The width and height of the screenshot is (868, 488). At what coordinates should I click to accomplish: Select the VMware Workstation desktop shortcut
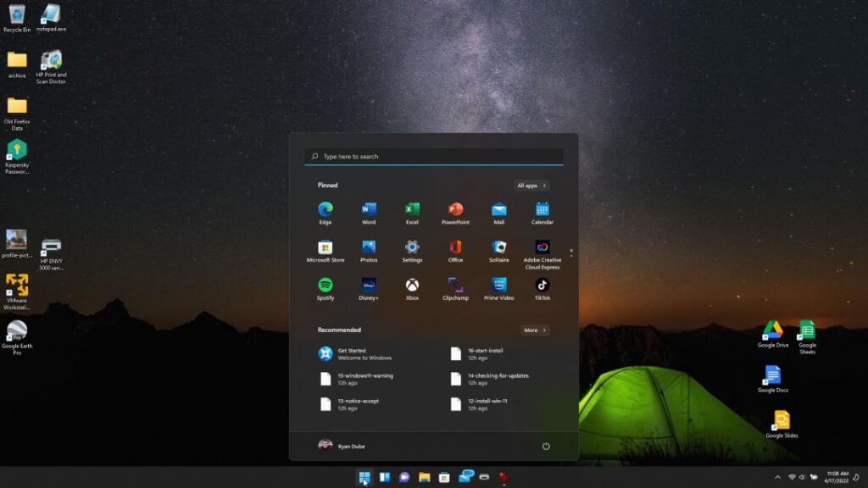tap(17, 292)
